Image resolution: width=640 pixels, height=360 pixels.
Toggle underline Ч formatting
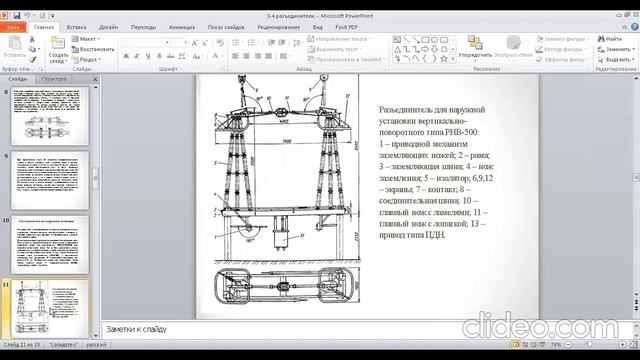tap(148, 56)
